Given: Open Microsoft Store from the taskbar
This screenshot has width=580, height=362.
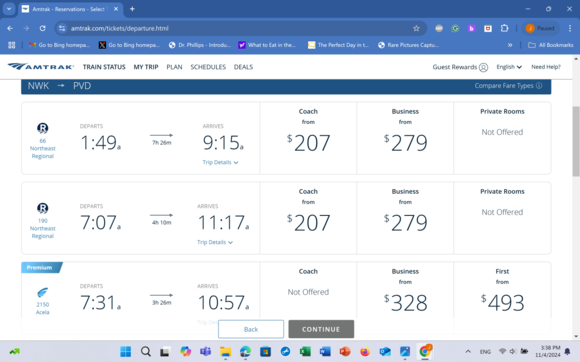Looking at the screenshot, I should click(x=265, y=352).
